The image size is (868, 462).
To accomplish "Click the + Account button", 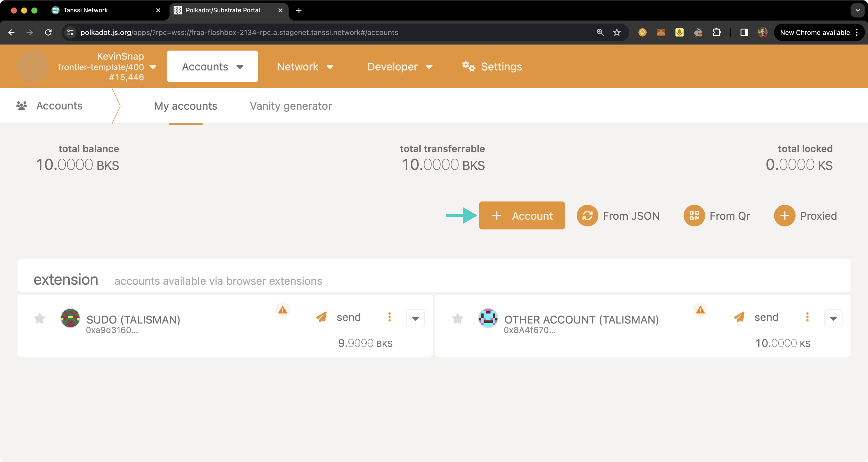I will 522,215.
